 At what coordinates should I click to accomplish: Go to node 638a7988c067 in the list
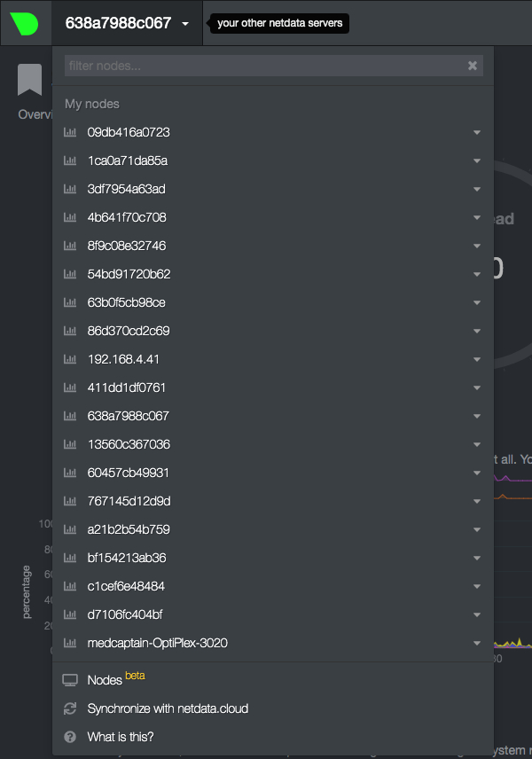click(x=129, y=416)
